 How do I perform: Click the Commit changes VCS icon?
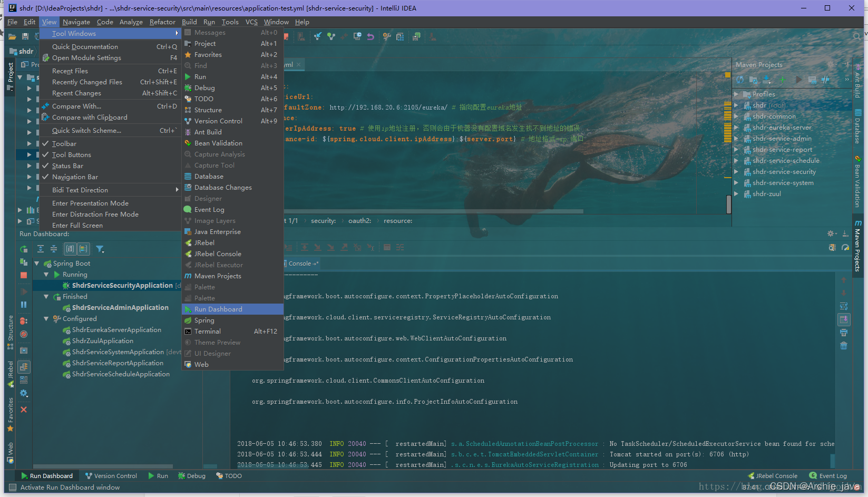tap(331, 36)
